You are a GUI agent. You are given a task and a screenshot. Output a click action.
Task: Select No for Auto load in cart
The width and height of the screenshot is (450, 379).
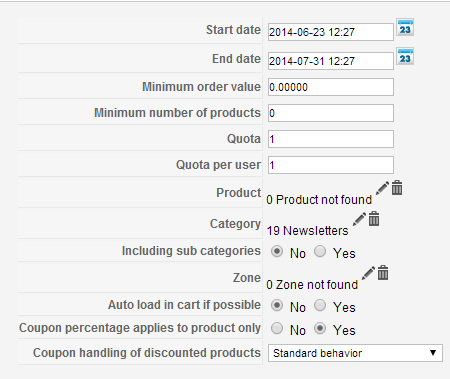click(277, 305)
